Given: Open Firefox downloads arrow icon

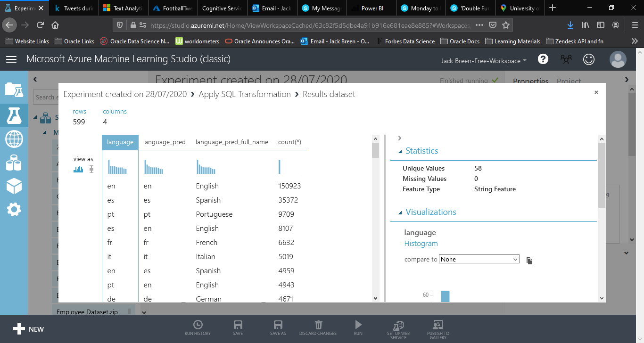Looking at the screenshot, I should point(570,25).
